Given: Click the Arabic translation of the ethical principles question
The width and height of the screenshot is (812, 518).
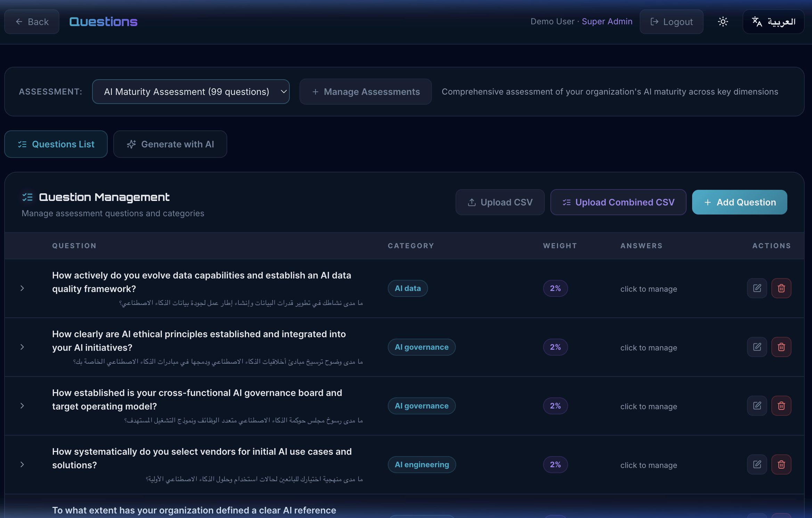Looking at the screenshot, I should tap(218, 362).
